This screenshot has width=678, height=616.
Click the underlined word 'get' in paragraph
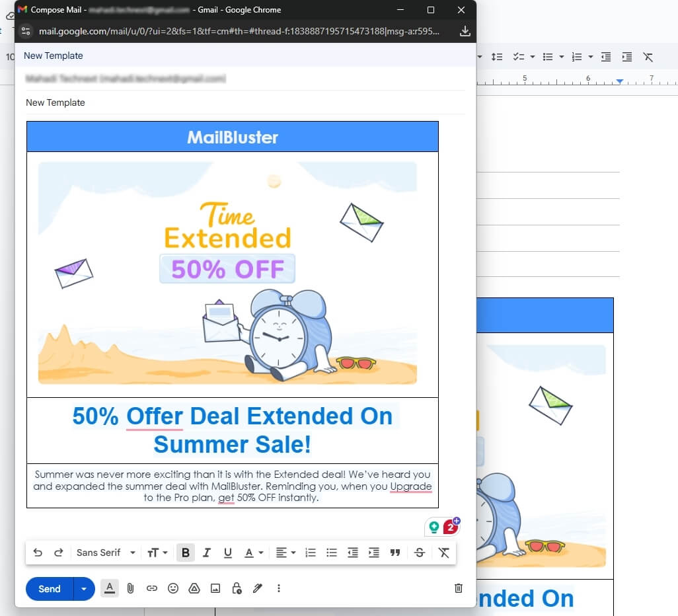(226, 498)
